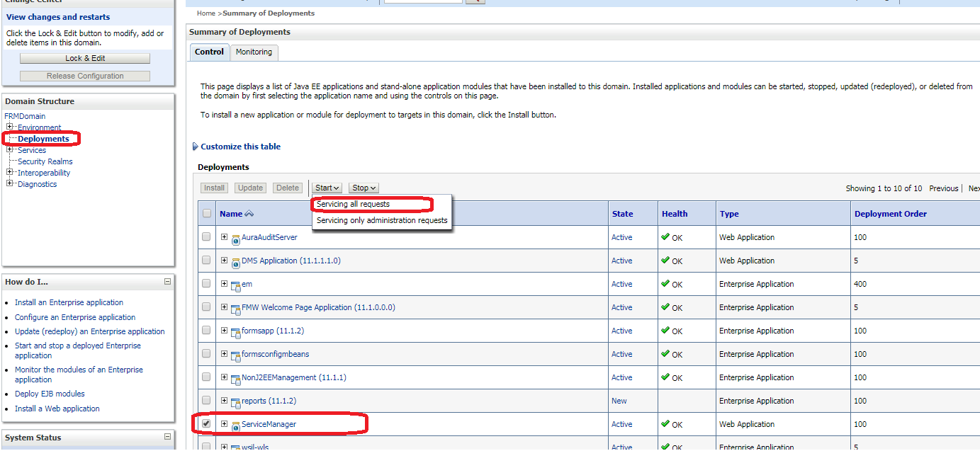Open the Start dropdown button
980x451 pixels.
coord(327,188)
